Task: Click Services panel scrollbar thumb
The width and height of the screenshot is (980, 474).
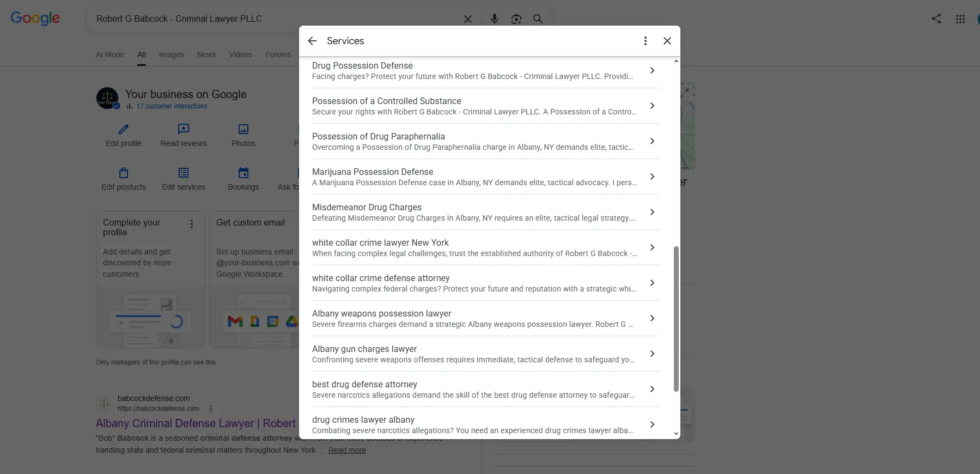Action: click(x=676, y=319)
